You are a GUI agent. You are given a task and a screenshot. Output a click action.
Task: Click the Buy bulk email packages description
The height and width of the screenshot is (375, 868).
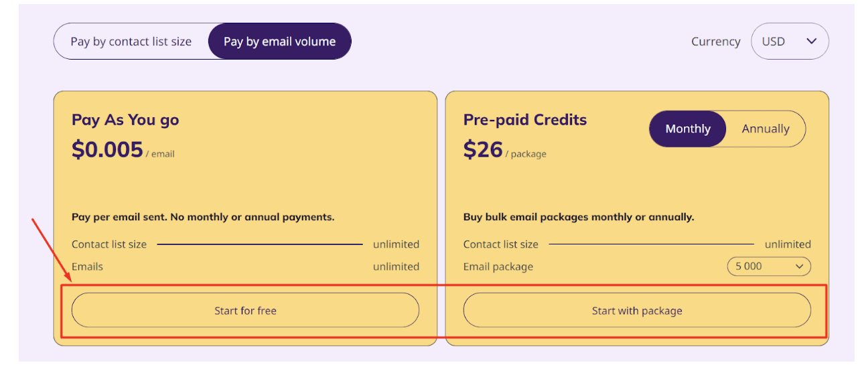tap(579, 217)
